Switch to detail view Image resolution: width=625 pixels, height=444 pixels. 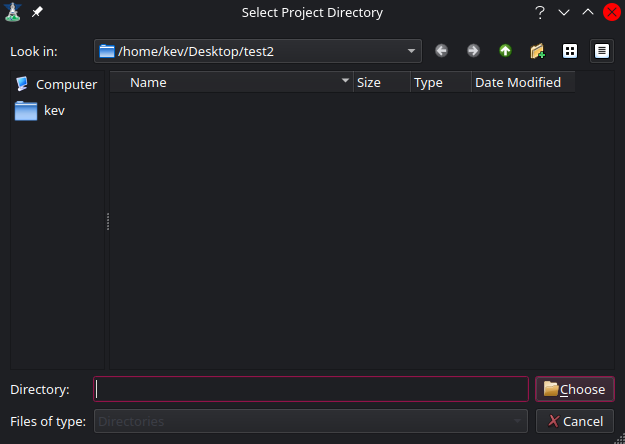tap(602, 51)
